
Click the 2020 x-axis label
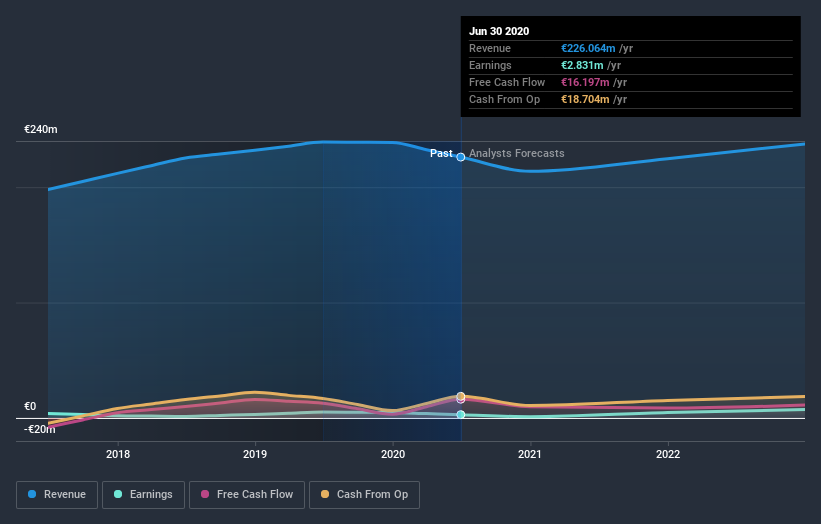tap(393, 454)
